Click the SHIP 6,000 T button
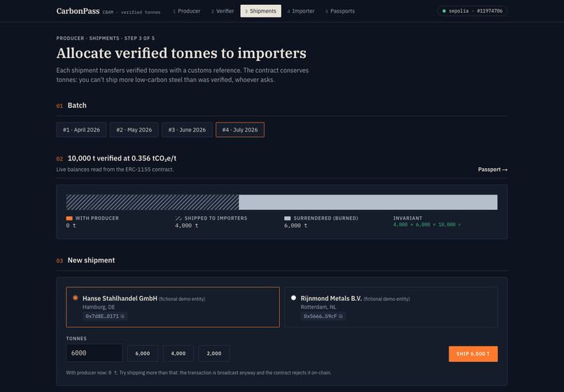 [x=473, y=353]
